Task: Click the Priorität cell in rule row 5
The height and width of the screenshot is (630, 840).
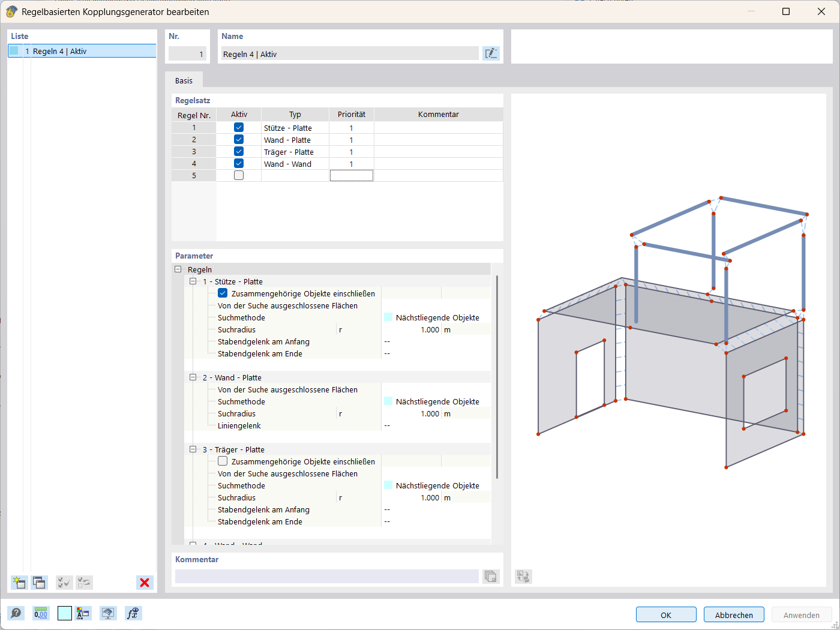Action: (x=352, y=175)
